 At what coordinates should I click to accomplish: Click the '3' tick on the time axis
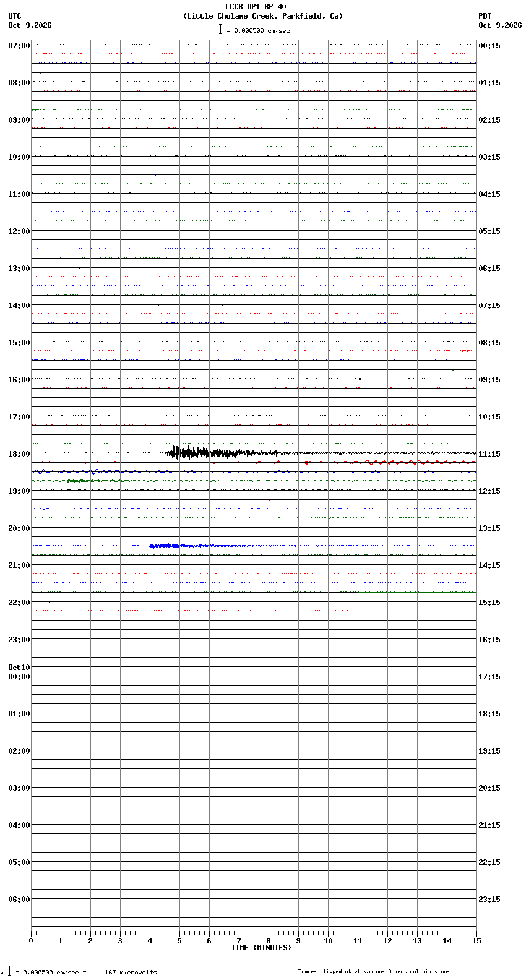(120, 941)
